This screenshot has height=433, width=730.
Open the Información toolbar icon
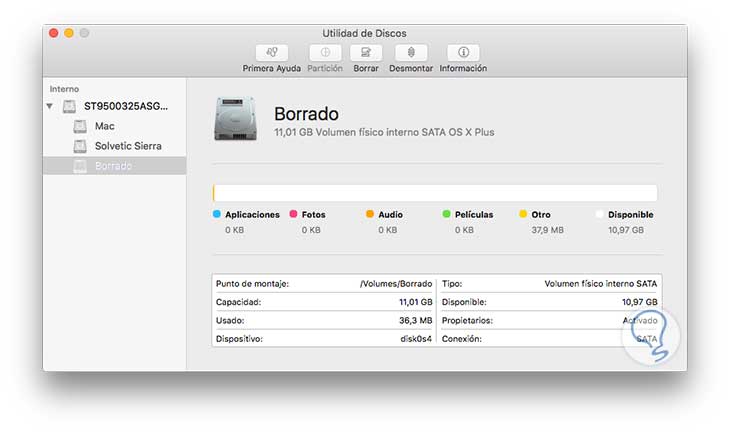pyautogui.click(x=462, y=52)
